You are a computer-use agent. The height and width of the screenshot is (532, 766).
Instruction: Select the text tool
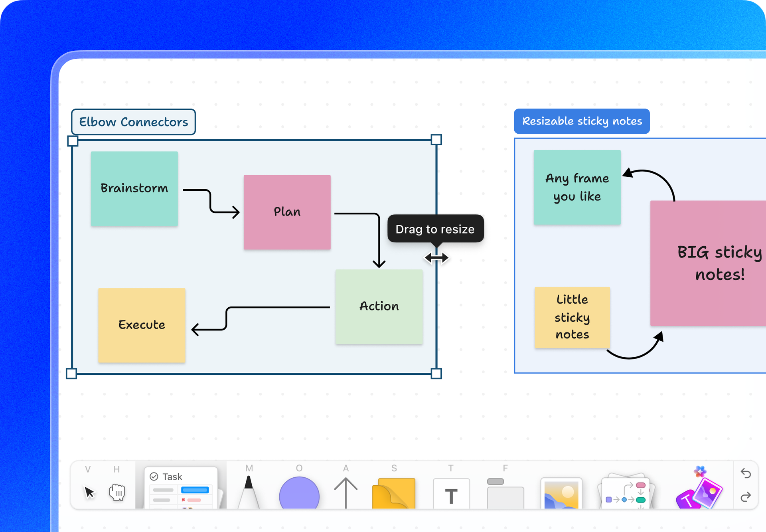pyautogui.click(x=451, y=494)
